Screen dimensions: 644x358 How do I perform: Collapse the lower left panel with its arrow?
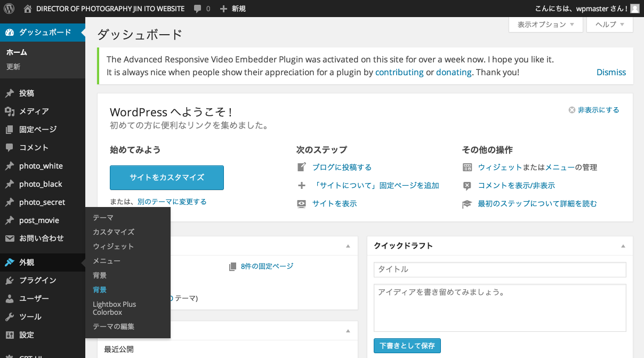(348, 331)
